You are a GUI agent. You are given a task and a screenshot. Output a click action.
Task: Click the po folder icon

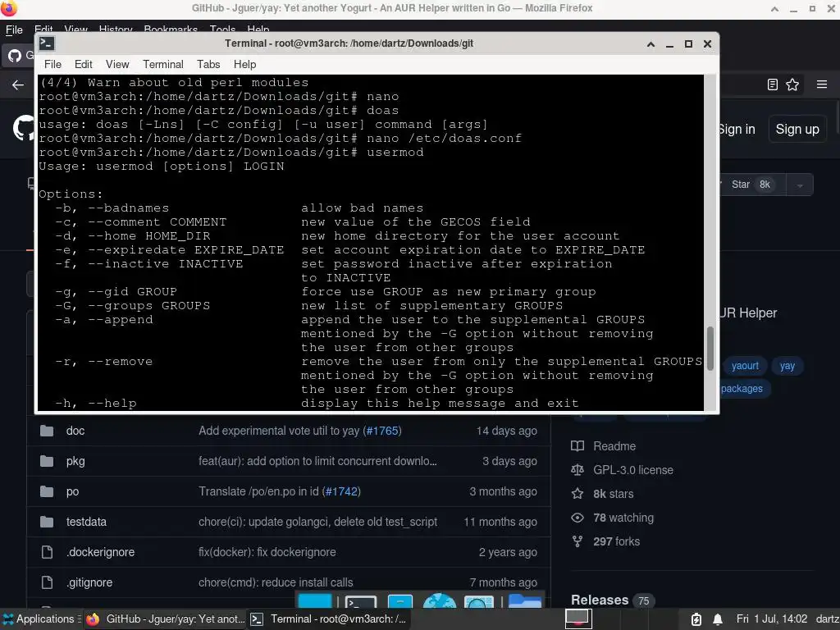click(47, 491)
